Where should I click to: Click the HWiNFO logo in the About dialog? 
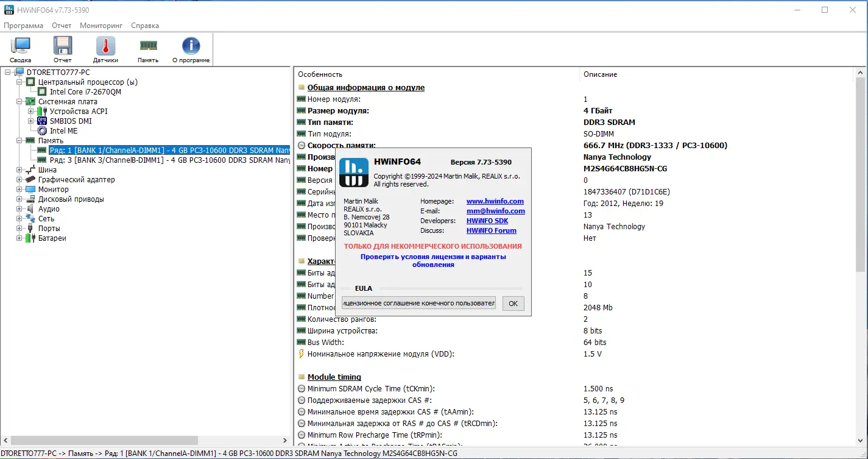pos(354,173)
